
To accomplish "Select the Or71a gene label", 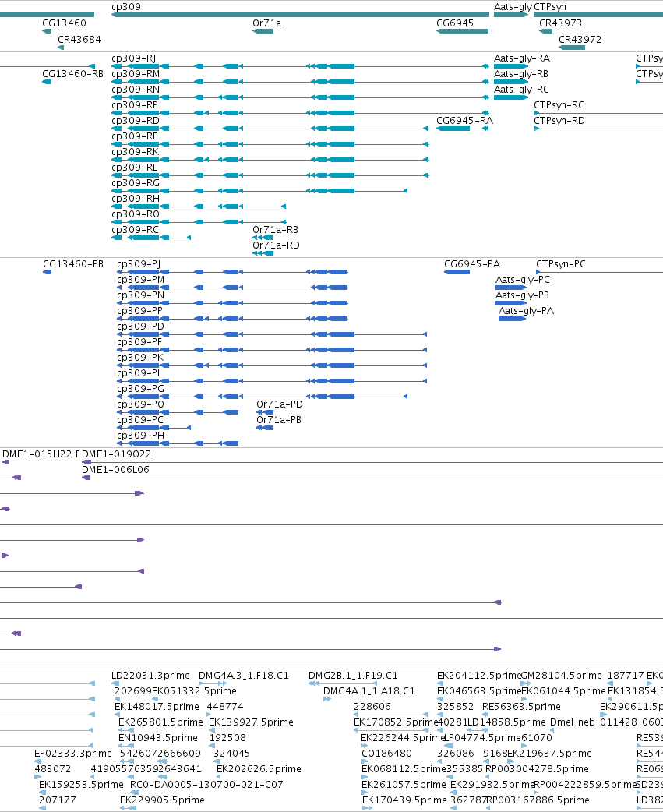I will tap(267, 23).
